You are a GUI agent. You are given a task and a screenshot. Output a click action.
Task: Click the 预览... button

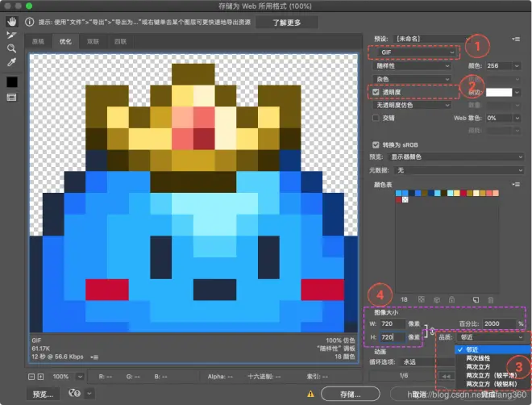[x=43, y=395]
